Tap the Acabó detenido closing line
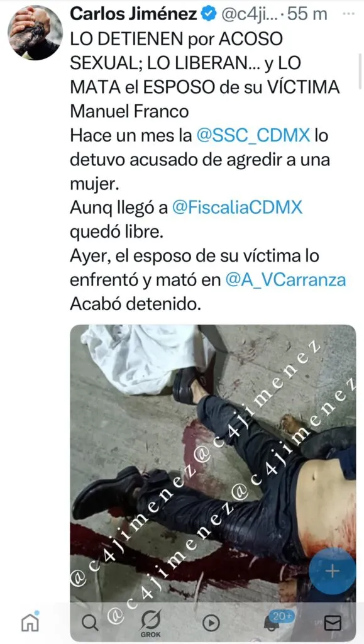Viewport: 364px width, 644px height. pyautogui.click(x=136, y=304)
